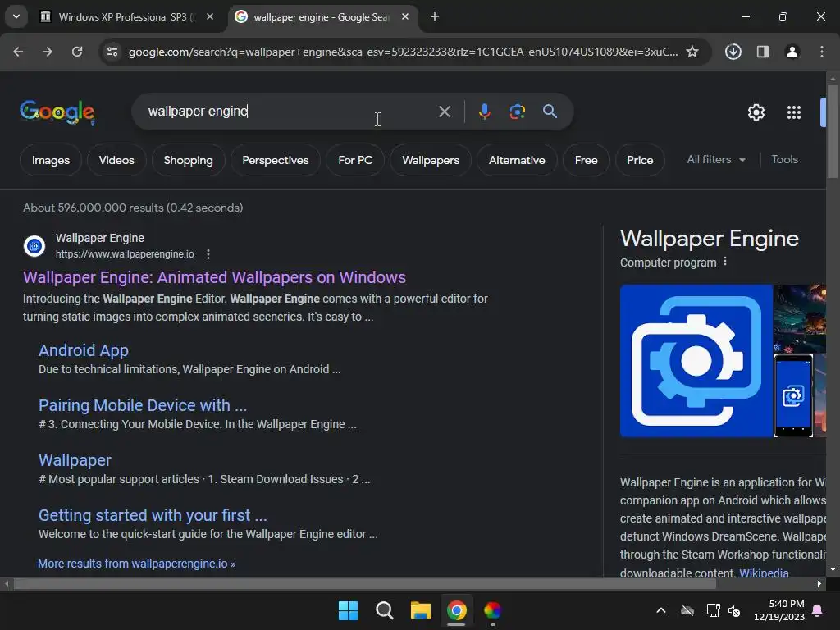Click the network tray icon
The image size is (840, 630).
tap(713, 610)
